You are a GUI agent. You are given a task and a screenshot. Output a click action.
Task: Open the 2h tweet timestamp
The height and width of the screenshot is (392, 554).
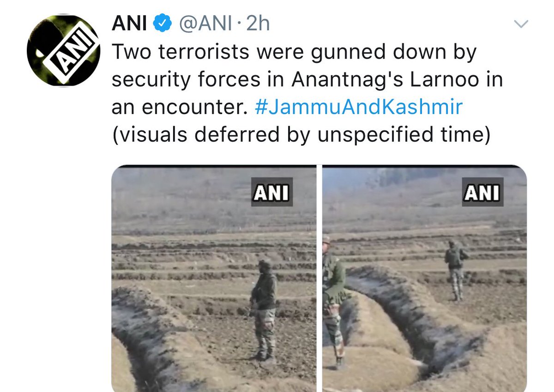(x=258, y=24)
